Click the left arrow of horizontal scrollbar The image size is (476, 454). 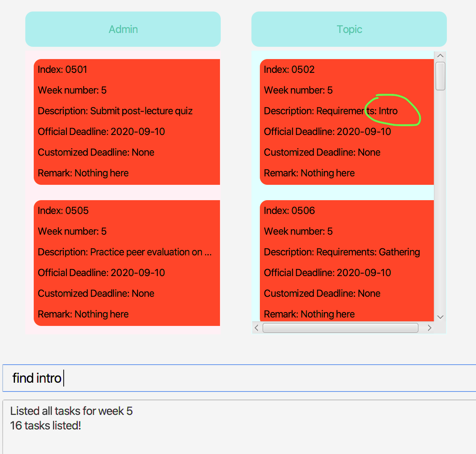(x=256, y=328)
